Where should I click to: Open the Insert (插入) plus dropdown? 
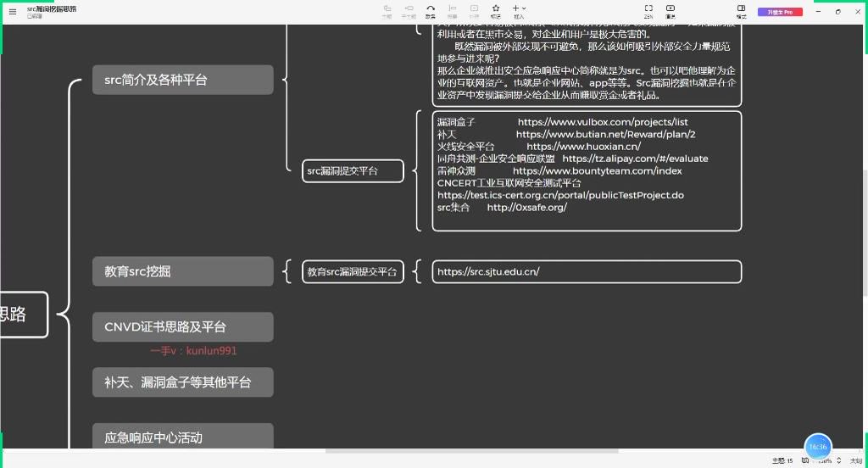[x=519, y=11]
